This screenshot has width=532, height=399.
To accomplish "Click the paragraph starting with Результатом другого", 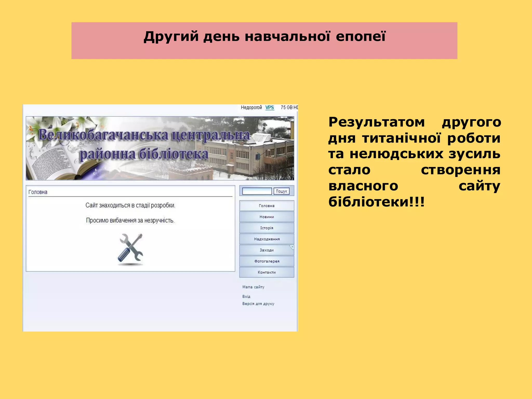I will 415,162.
